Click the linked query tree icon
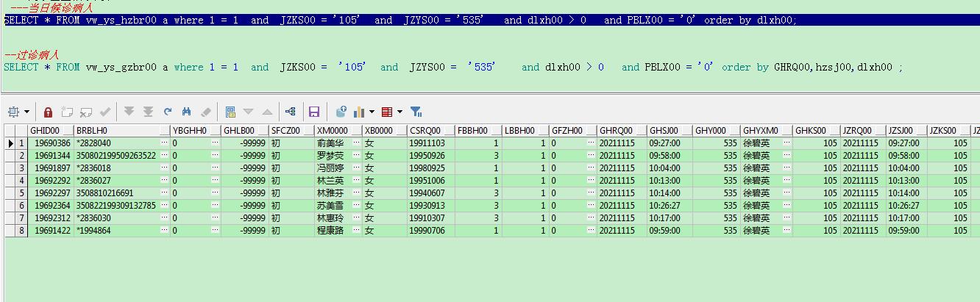The height and width of the screenshot is (302, 980). click(x=291, y=112)
